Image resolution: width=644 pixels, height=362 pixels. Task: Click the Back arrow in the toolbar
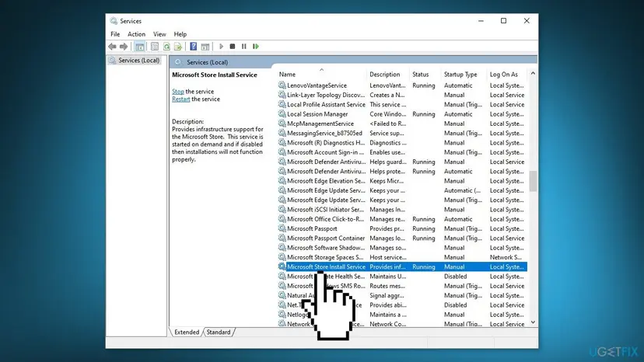112,47
